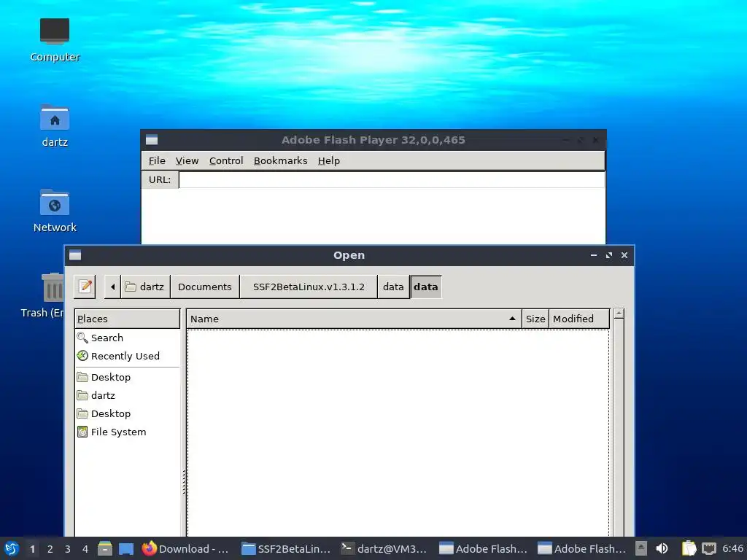Screen dimensions: 747x560
Task: Click the network tray icon
Action: (x=709, y=548)
